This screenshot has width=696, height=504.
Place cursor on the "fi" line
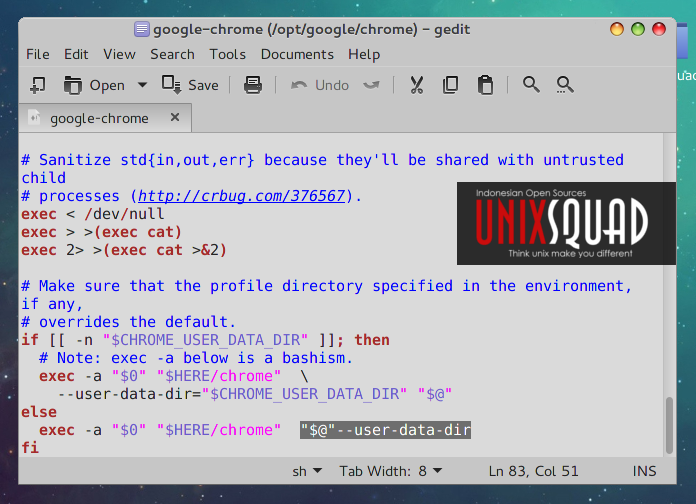pyautogui.click(x=30, y=448)
